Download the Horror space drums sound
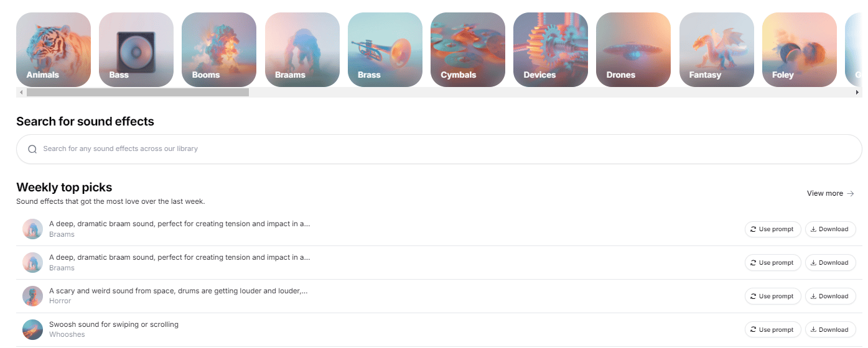This screenshot has height=348, width=868. (x=830, y=296)
